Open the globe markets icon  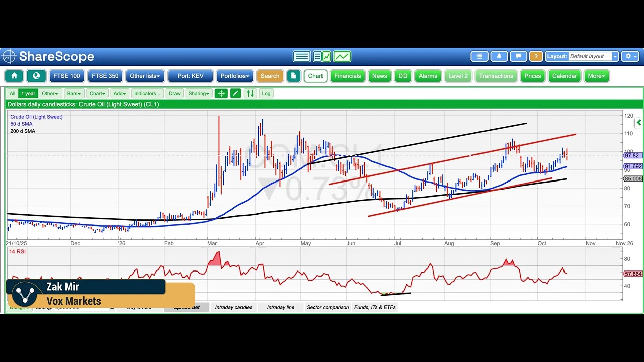tap(36, 76)
